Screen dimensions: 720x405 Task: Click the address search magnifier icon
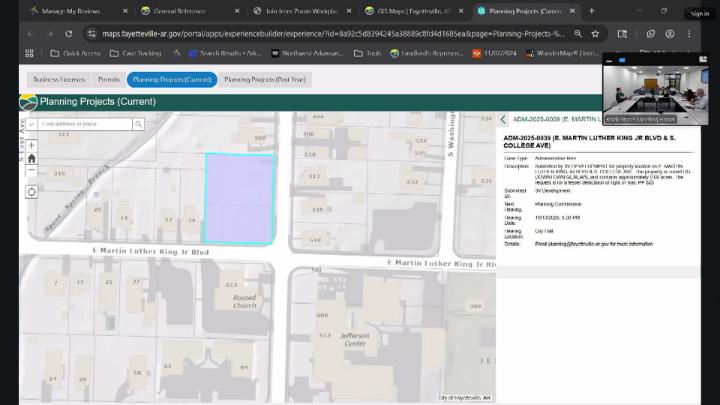click(x=139, y=124)
